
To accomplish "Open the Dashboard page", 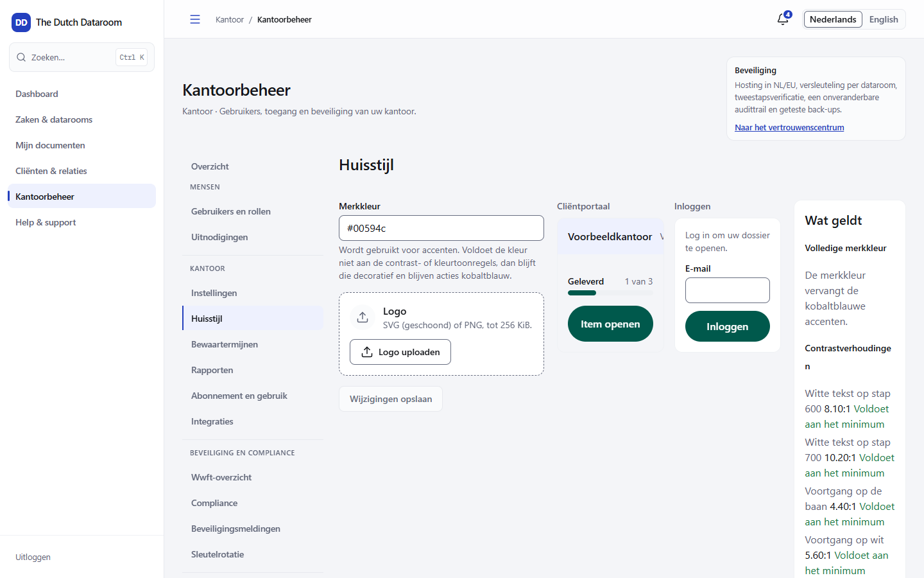I will [x=82, y=94].
